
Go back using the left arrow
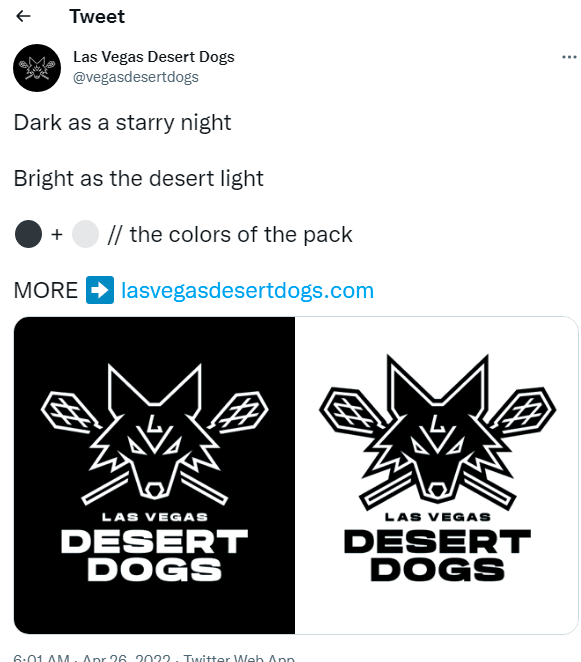(23, 16)
